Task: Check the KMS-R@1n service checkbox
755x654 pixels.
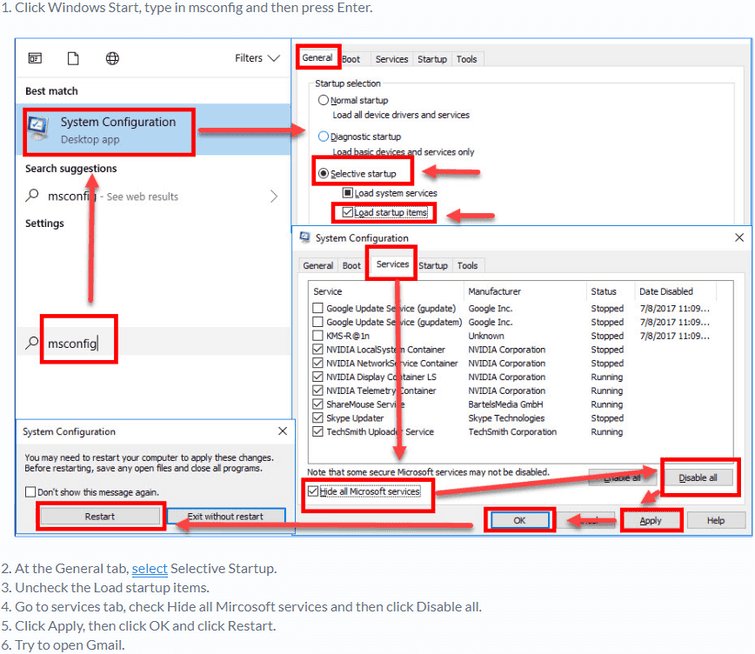Action: [x=318, y=336]
